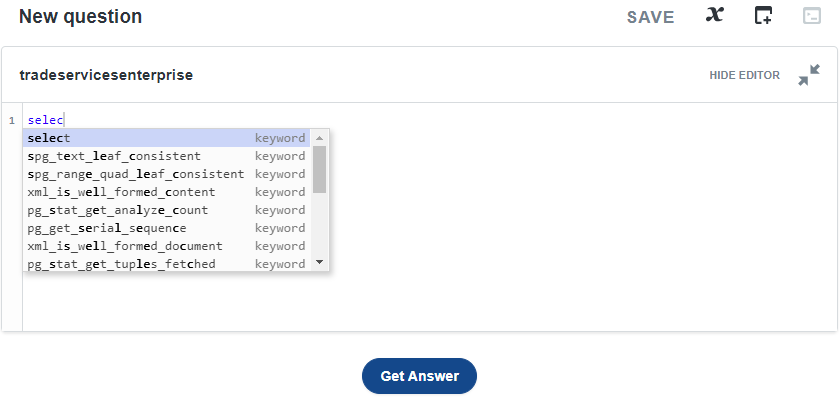Click the tradeservicesenterprise database name
Viewport: 840px width, 398px height.
tap(106, 75)
